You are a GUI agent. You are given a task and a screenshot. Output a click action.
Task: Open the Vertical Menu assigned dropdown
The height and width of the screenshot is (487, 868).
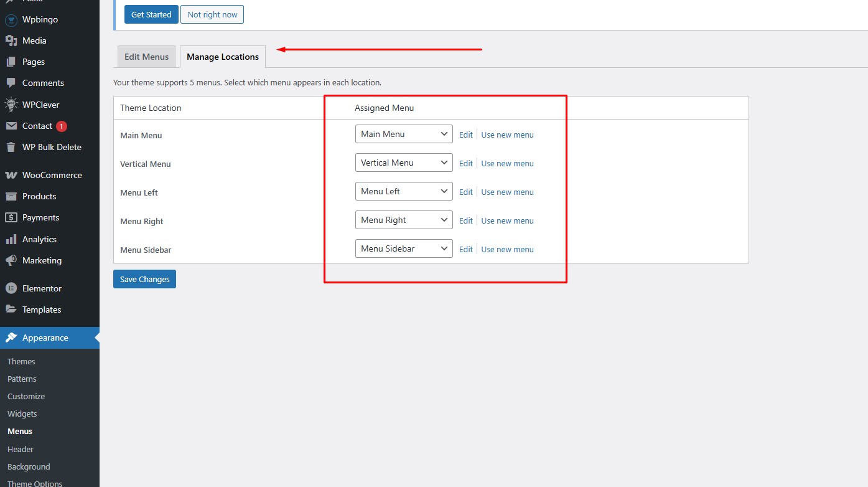(x=404, y=163)
